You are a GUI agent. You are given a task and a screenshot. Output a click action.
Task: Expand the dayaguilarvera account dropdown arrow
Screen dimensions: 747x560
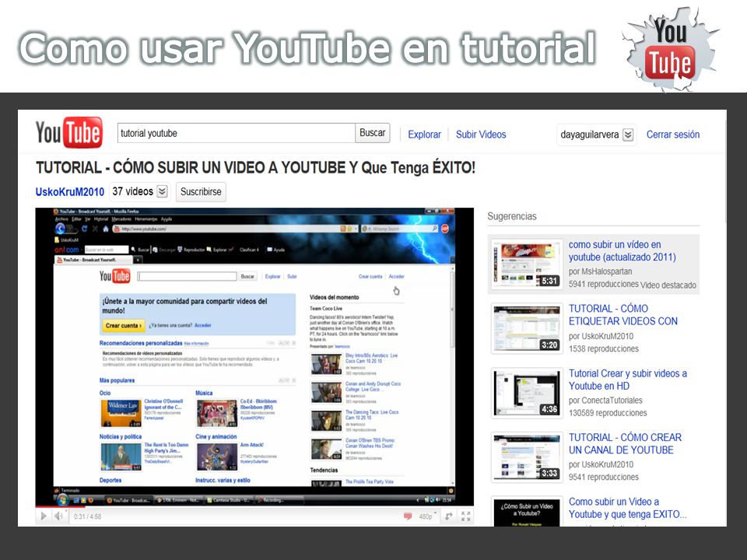click(x=629, y=135)
